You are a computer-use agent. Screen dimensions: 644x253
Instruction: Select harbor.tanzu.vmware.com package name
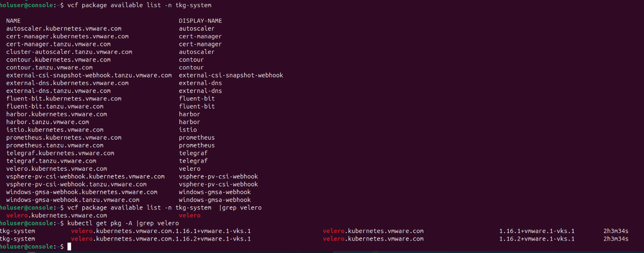(48, 122)
